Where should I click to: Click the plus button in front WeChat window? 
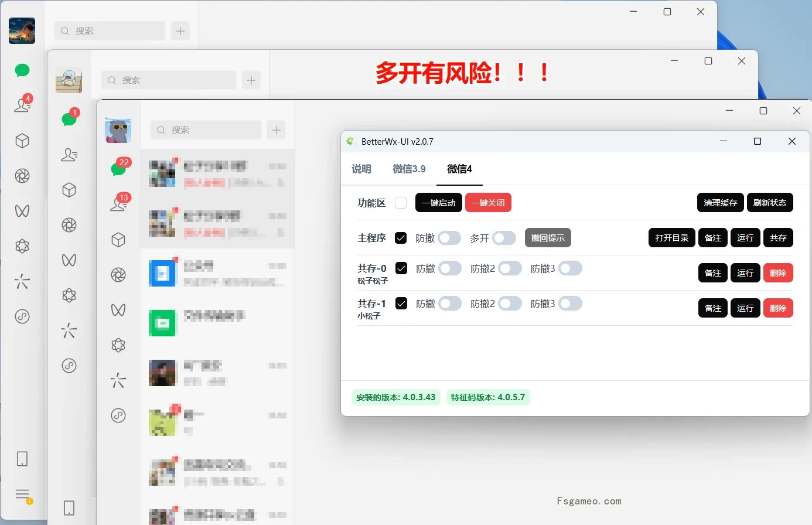(x=277, y=129)
